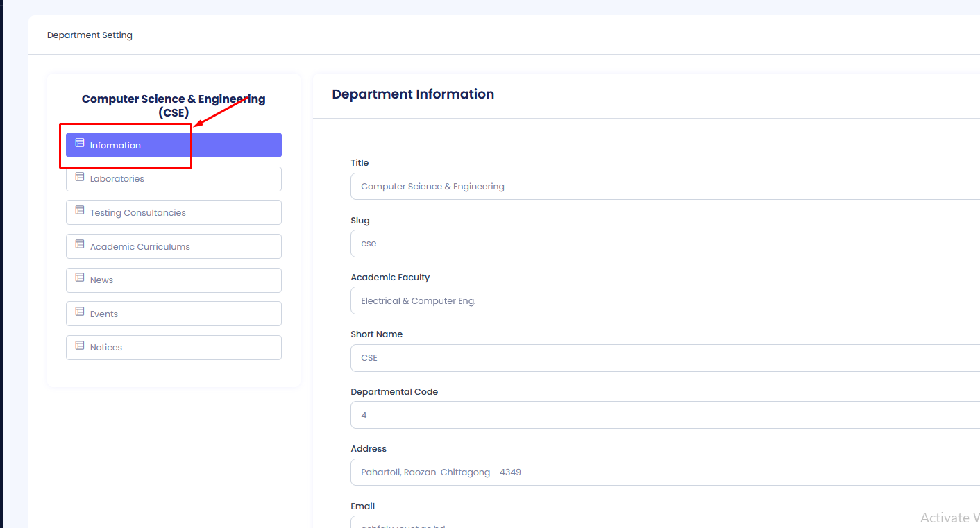Click the icon beside Information menu item
Image resolution: width=980 pixels, height=528 pixels.
click(80, 143)
